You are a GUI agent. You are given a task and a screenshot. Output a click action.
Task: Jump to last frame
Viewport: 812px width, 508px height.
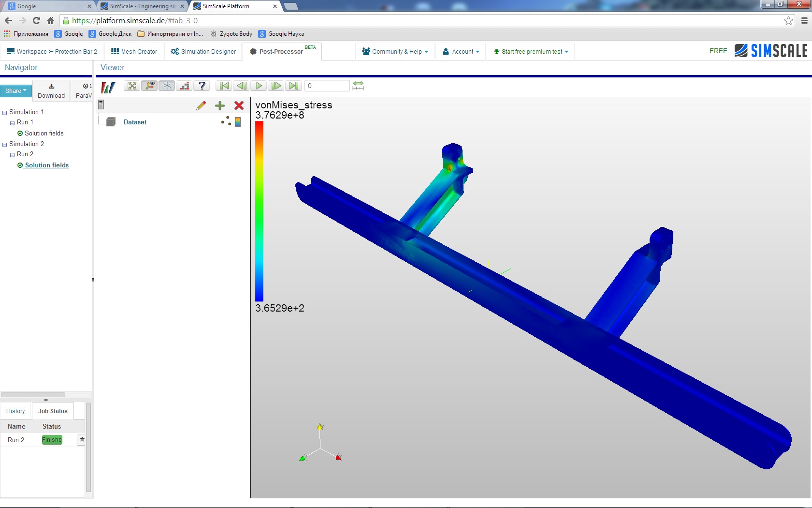point(293,86)
